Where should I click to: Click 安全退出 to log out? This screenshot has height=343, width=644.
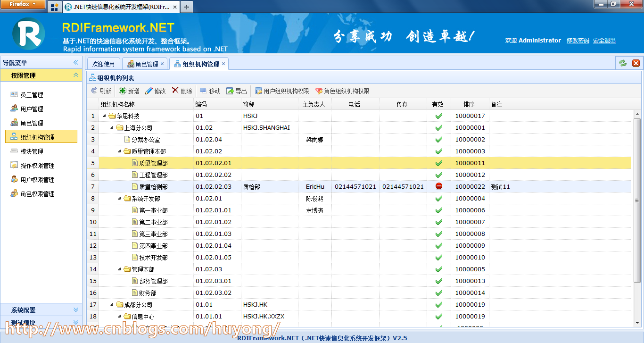click(604, 41)
